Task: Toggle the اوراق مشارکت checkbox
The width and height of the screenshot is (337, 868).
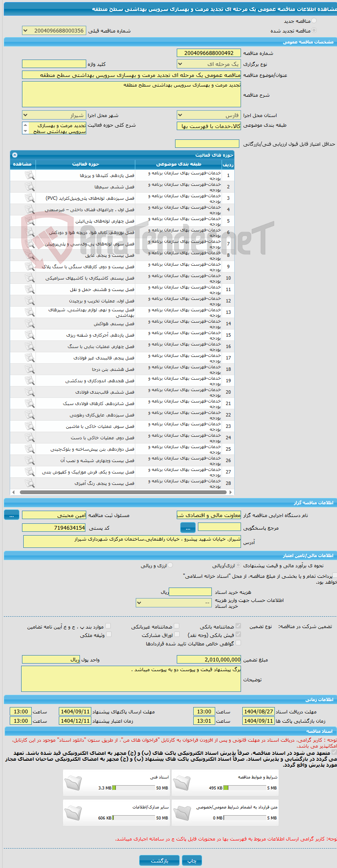Action: [x=177, y=634]
